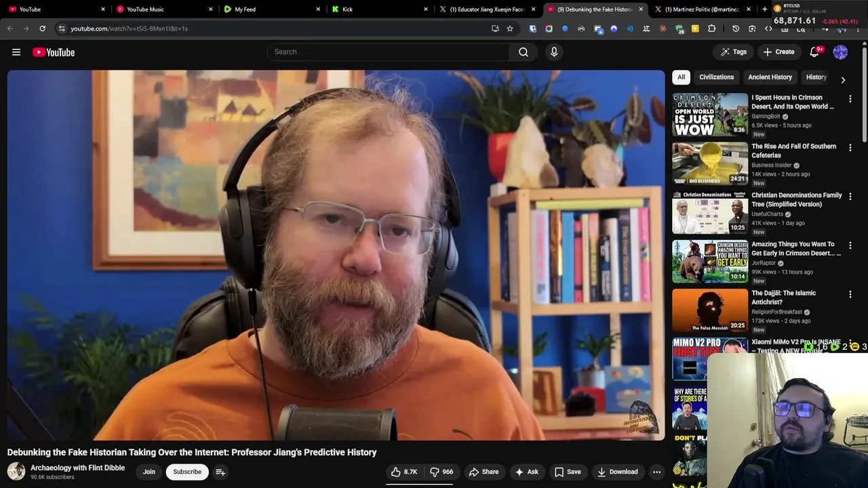The image size is (868, 488).
Task: Click the Tags button in header
Action: click(733, 52)
